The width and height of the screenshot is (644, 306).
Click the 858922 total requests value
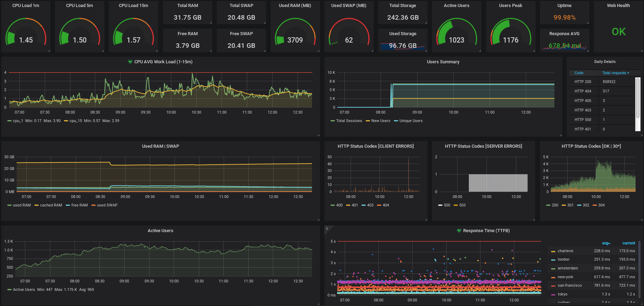click(x=609, y=82)
